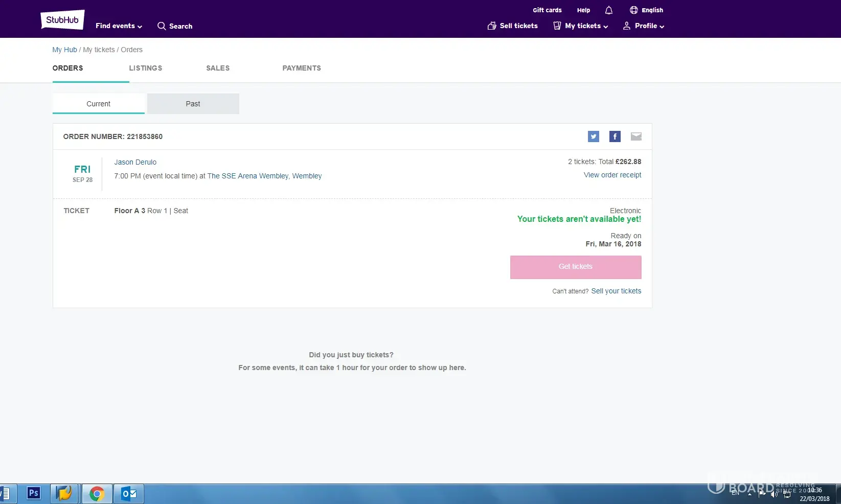Open Sell tickets from header
The height and width of the screenshot is (504, 841).
point(512,26)
